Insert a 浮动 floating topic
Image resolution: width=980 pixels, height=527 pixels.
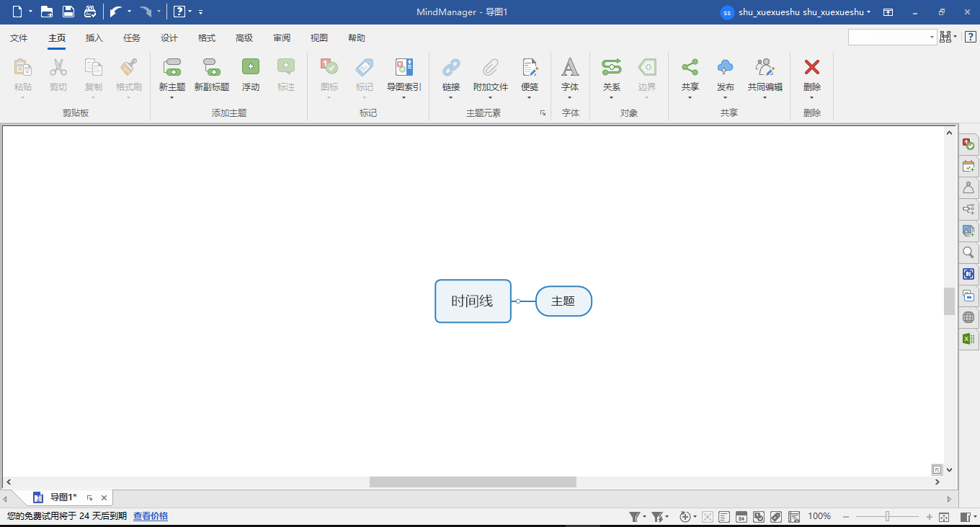251,75
